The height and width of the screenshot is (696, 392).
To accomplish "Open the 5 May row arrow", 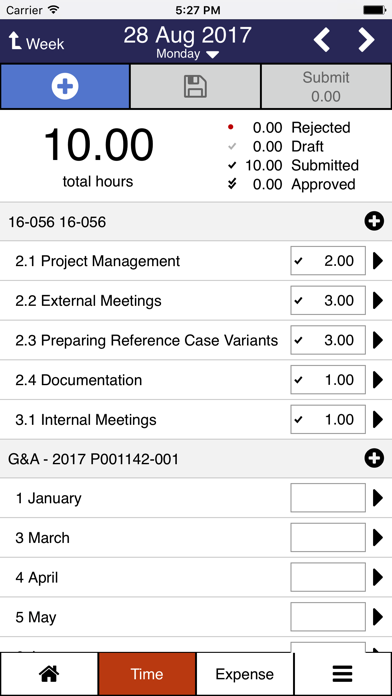I will click(378, 617).
